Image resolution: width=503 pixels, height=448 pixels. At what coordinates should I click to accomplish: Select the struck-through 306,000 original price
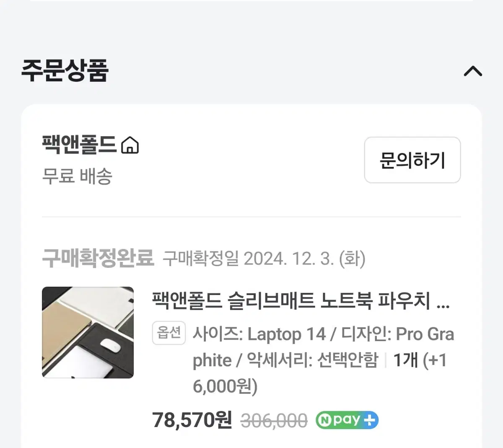coord(274,420)
